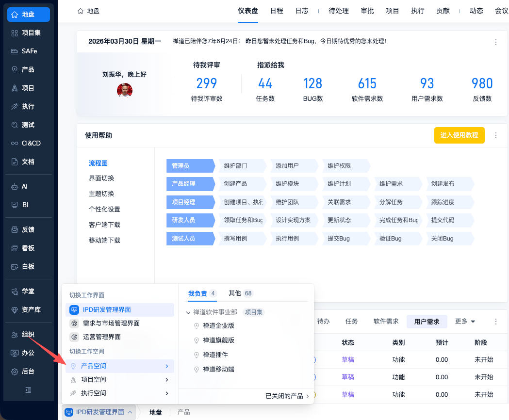Open the 看板 kanban sidebar icon

15,248
